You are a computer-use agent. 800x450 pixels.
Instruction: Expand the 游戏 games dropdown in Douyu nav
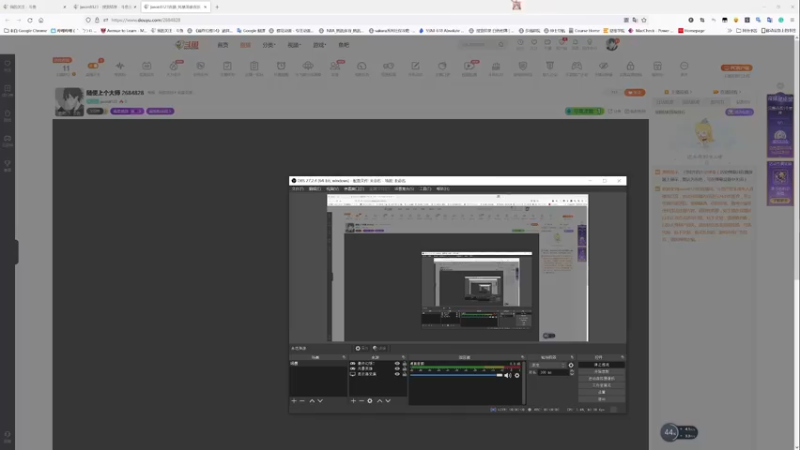pos(319,45)
